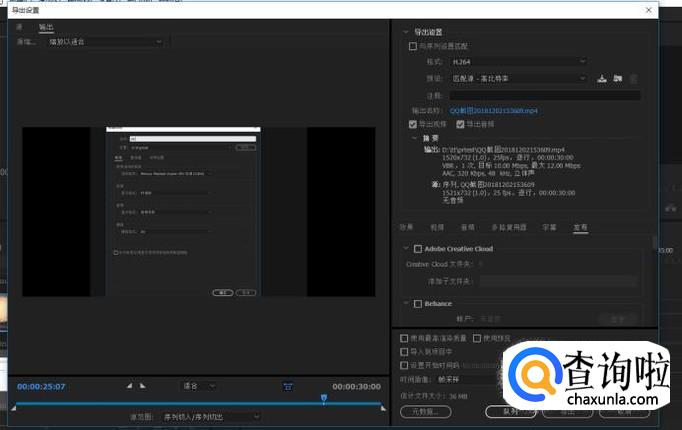Close the export settings dialog window

tap(649, 9)
